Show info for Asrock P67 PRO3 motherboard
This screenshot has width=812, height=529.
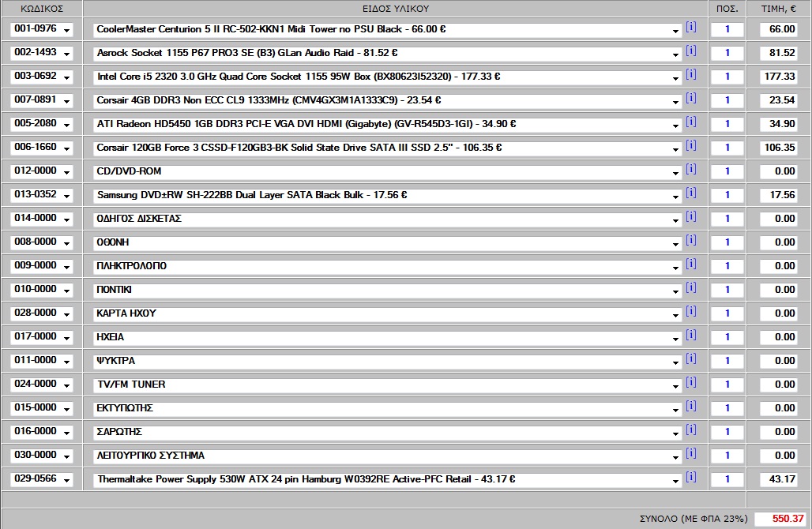click(x=691, y=51)
